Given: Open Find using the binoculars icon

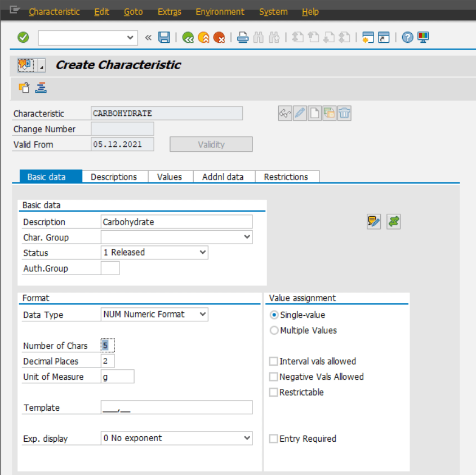Looking at the screenshot, I should 257,37.
